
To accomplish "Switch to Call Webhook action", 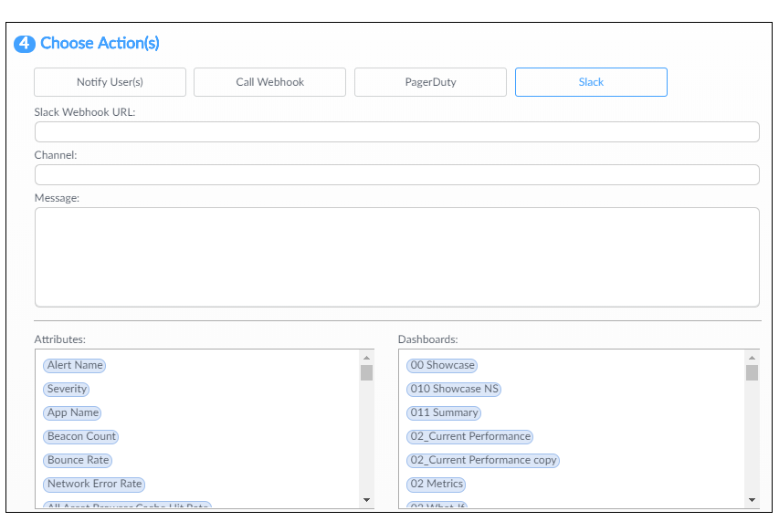I will click(269, 82).
